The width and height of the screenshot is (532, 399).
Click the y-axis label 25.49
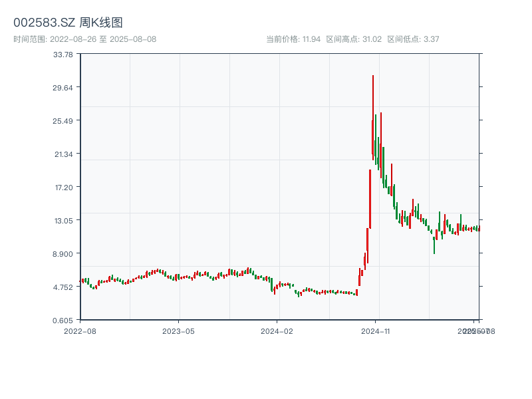coord(63,121)
